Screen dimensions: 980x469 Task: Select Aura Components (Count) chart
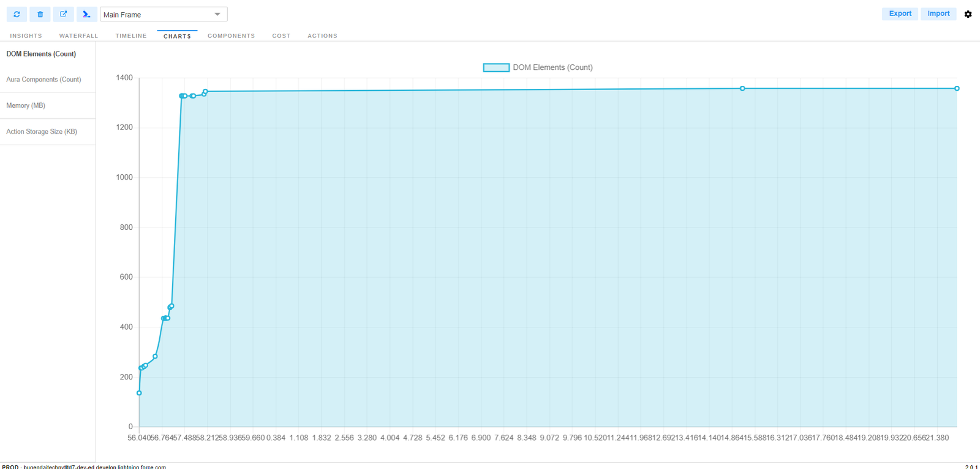click(43, 79)
